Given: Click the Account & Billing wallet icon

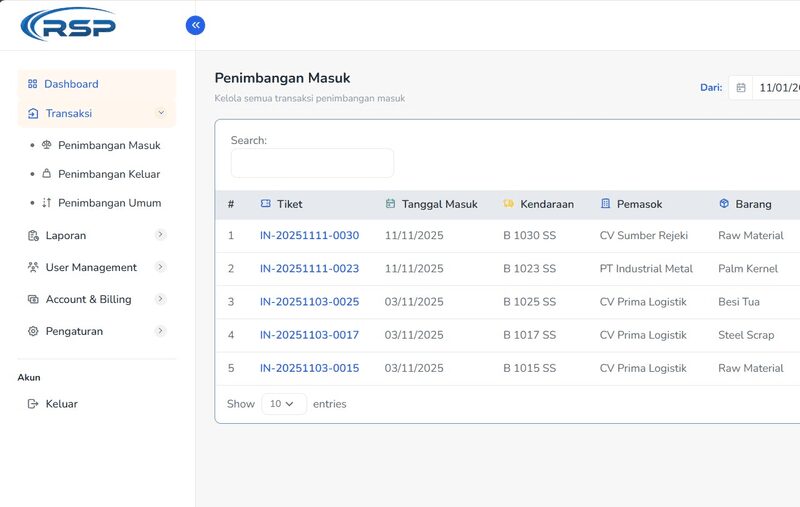Looking at the screenshot, I should point(33,299).
